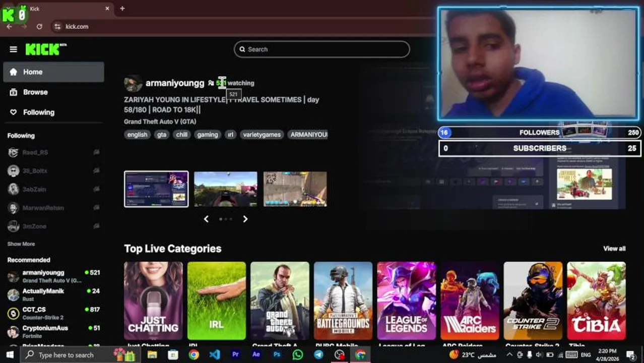Open Windows Start menu
This screenshot has width=644, height=363.
click(10, 355)
